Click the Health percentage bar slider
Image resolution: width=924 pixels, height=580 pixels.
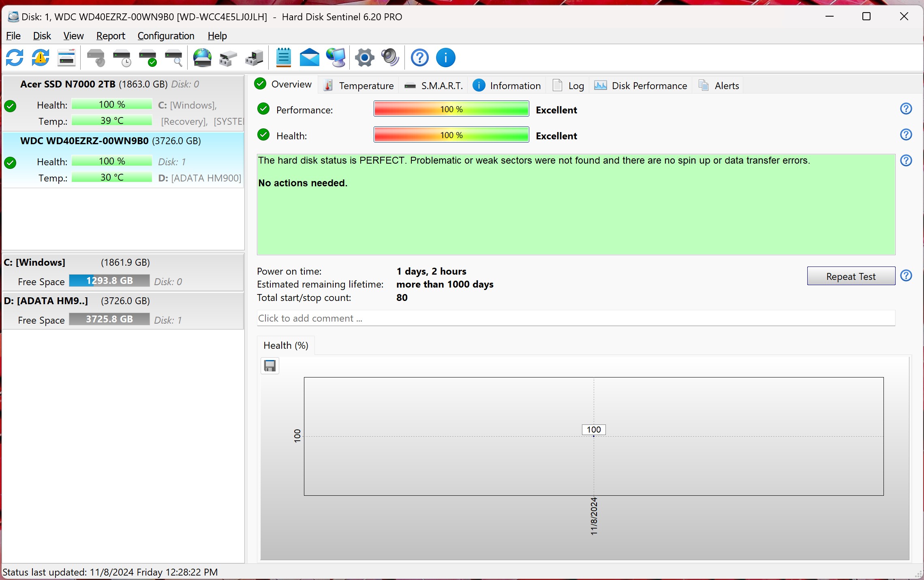click(451, 136)
